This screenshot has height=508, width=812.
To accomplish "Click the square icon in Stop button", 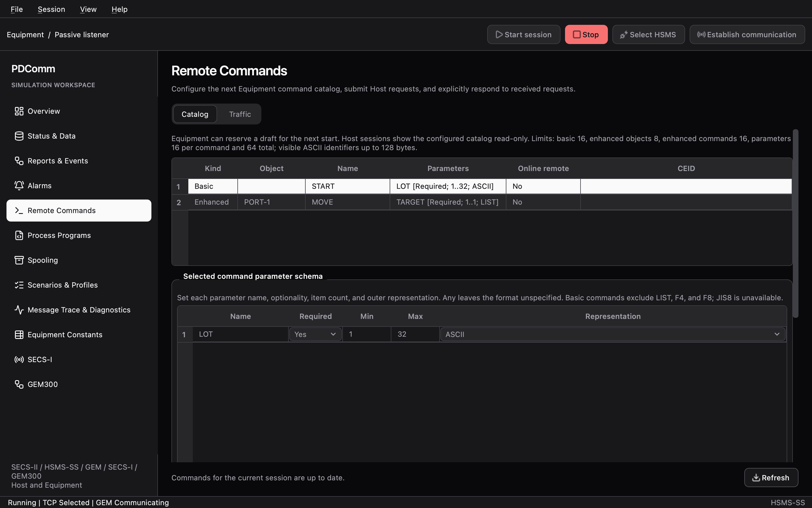I will (x=577, y=35).
